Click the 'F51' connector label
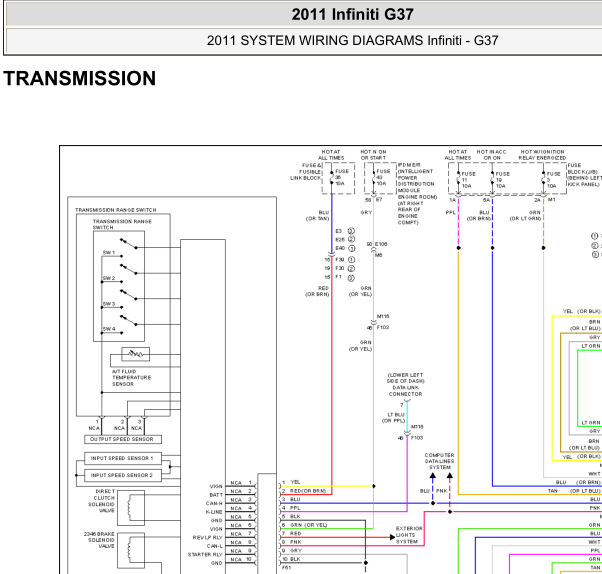 (286, 567)
